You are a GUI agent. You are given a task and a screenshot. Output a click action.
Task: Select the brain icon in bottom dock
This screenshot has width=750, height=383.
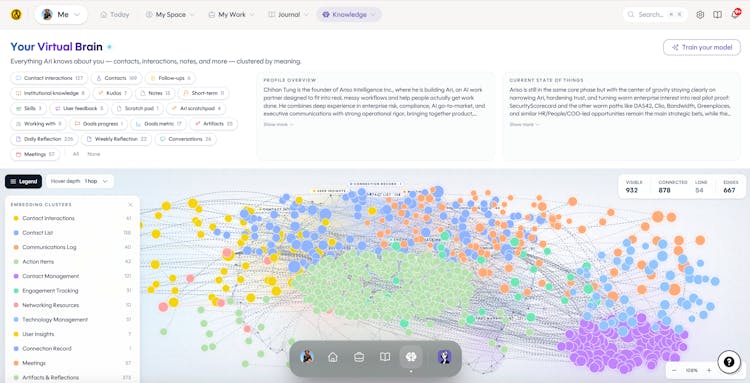pos(411,357)
